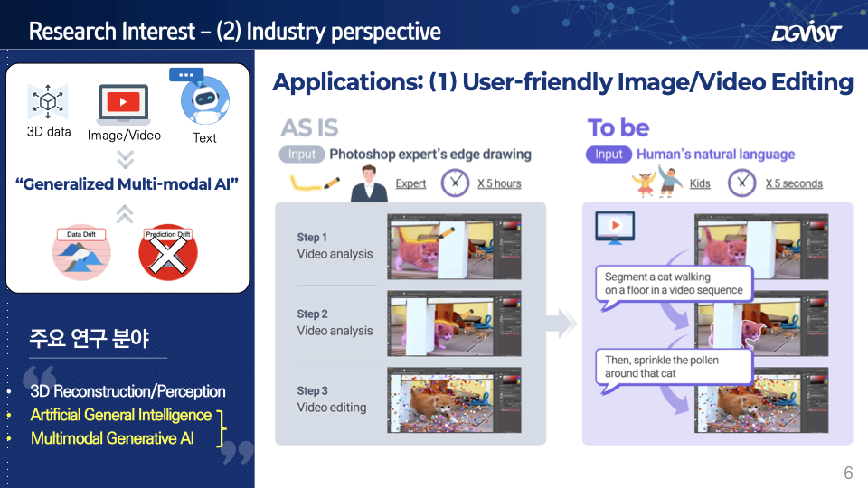
Task: Click the '3D data' label
Action: click(49, 132)
